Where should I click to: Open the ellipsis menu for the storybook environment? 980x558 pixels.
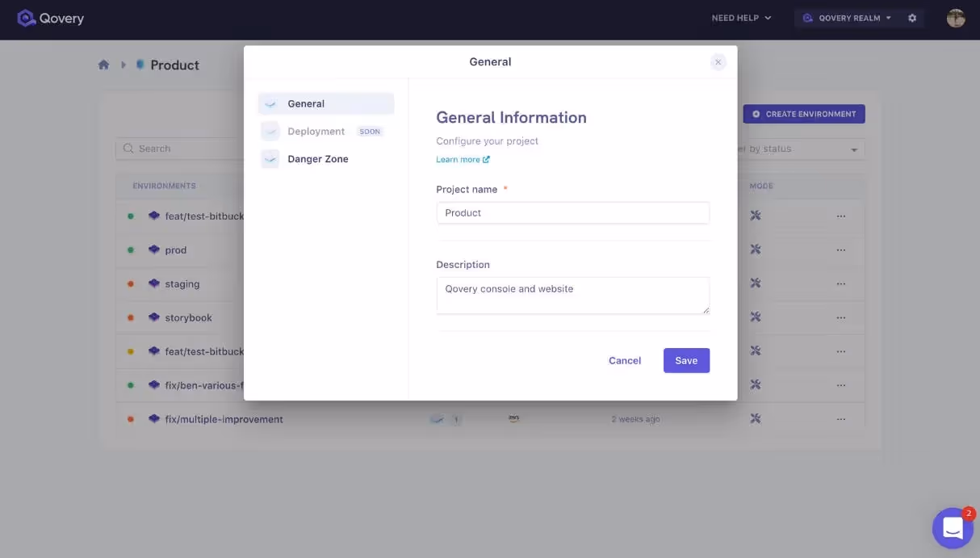(841, 317)
